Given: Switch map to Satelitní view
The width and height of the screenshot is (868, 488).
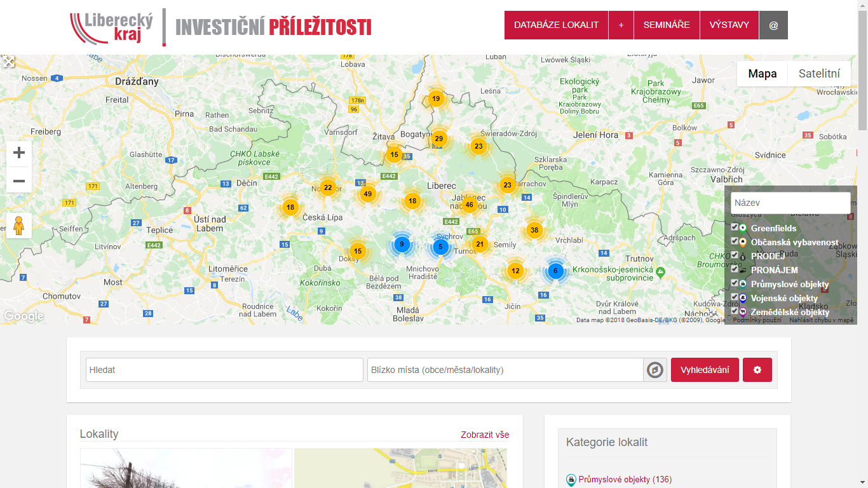Looking at the screenshot, I should [x=819, y=74].
